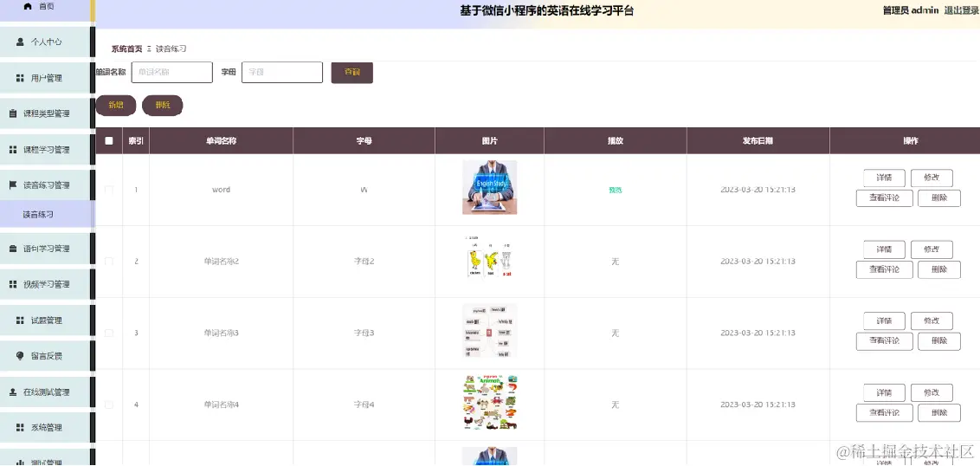Click the 退出登录 link
The height and width of the screenshot is (466, 980).
[x=962, y=10]
